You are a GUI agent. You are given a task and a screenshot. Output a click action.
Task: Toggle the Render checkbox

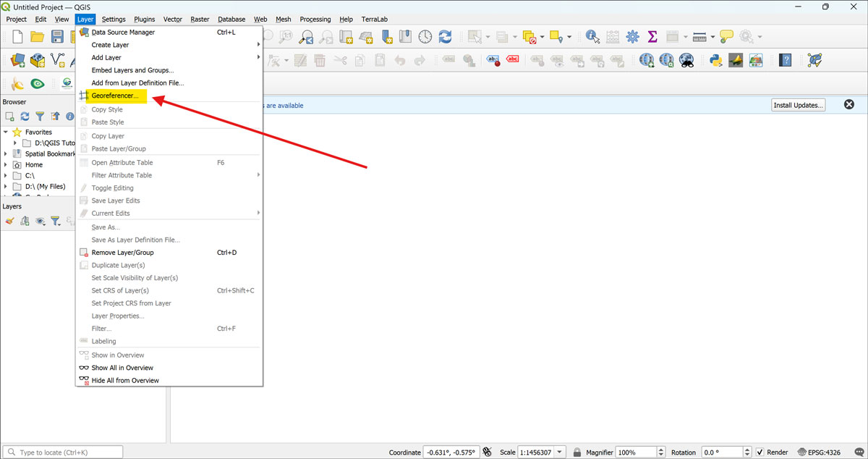759,452
